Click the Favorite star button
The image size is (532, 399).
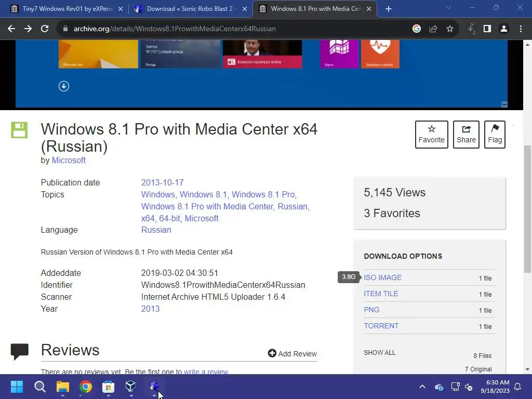coord(432,135)
